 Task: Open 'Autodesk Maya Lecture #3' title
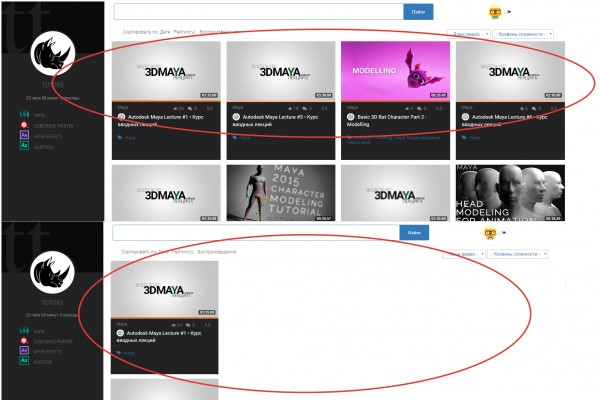click(x=275, y=121)
